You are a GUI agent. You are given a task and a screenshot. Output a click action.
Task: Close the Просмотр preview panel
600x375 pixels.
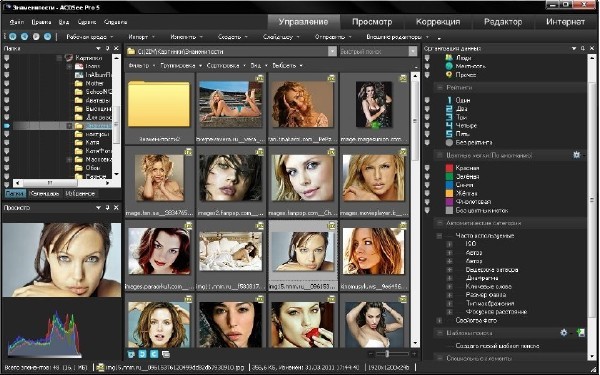tap(116, 207)
